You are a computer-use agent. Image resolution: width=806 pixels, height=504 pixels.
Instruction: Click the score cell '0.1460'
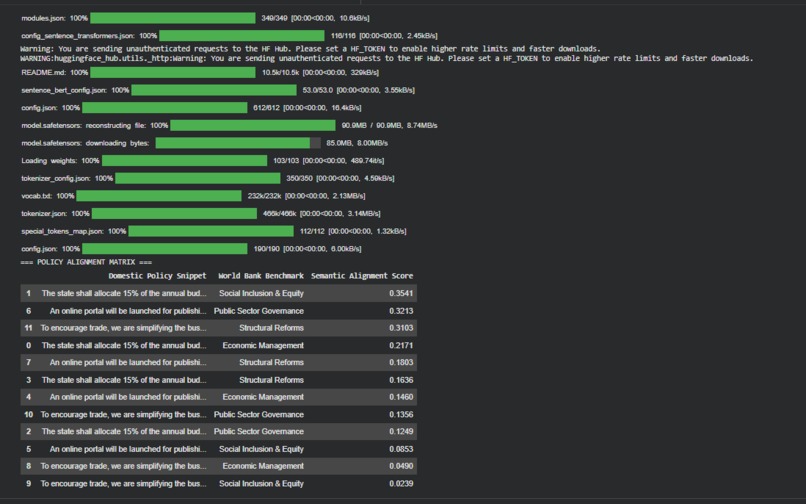(x=401, y=397)
